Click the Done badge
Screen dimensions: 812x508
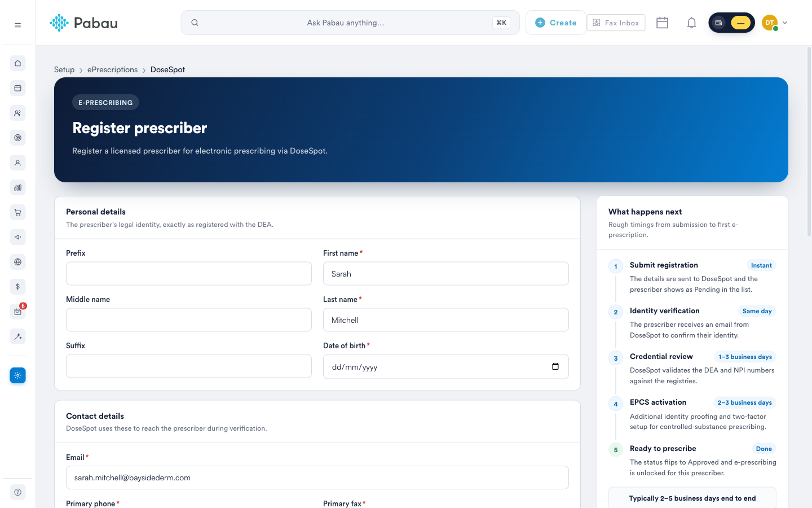coord(764,449)
